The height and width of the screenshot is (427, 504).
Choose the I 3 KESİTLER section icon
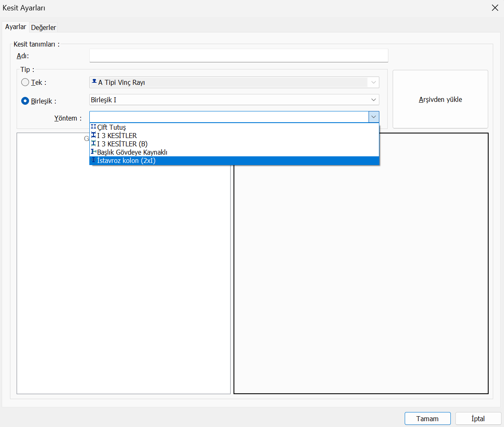pos(93,135)
